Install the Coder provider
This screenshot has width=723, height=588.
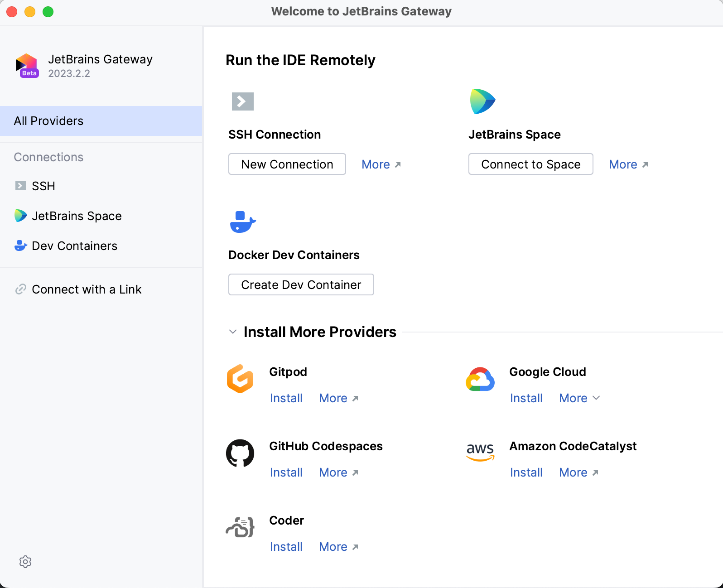pos(286,547)
